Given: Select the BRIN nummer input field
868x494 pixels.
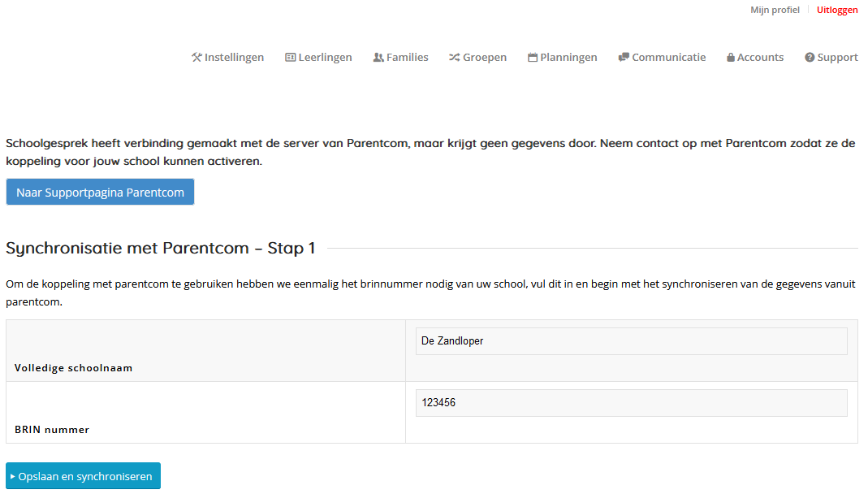Looking at the screenshot, I should (x=631, y=402).
